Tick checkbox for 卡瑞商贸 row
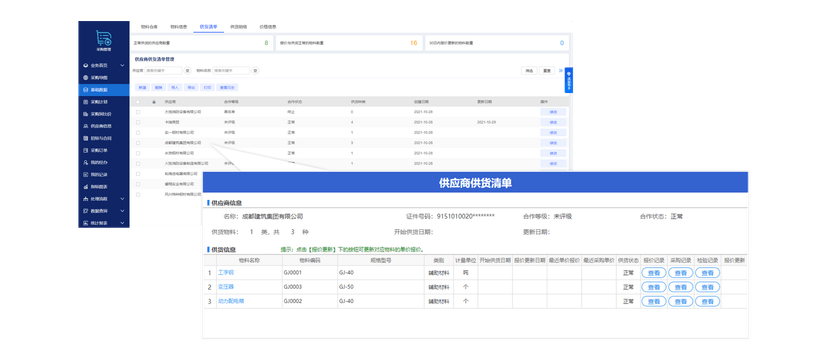Viewport: 828px width, 363px height. click(138, 122)
